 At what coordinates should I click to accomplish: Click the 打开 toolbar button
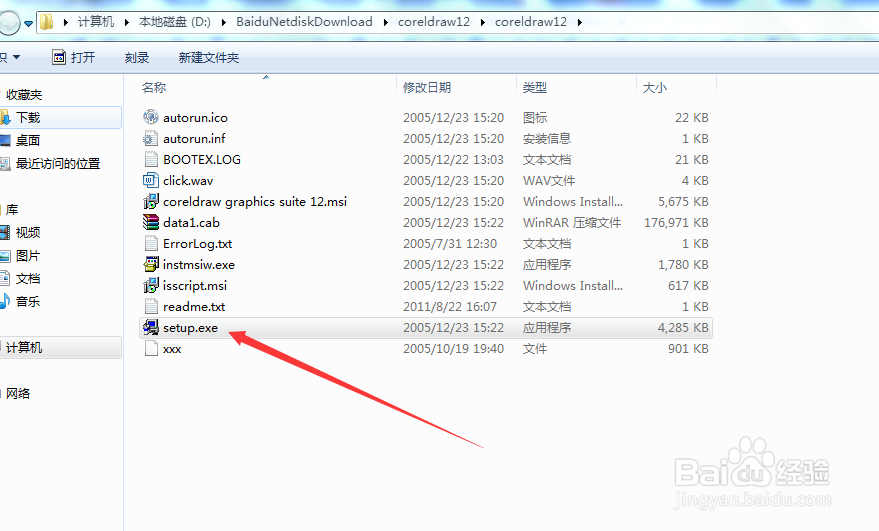(74, 57)
